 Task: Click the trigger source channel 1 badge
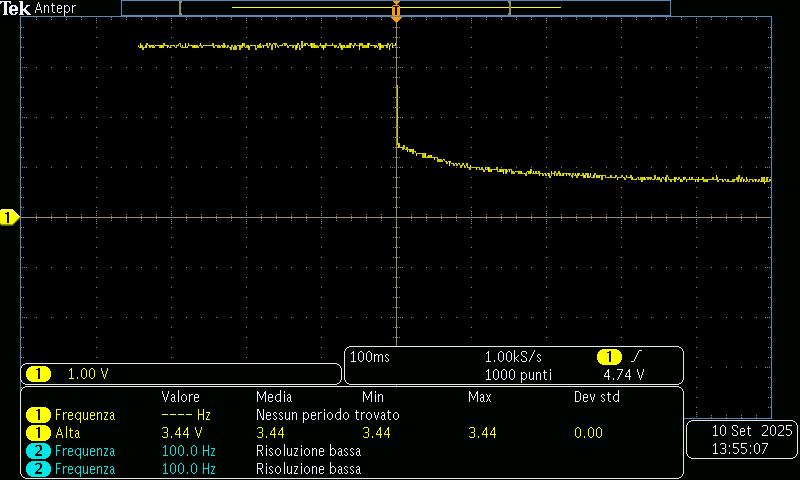point(609,357)
